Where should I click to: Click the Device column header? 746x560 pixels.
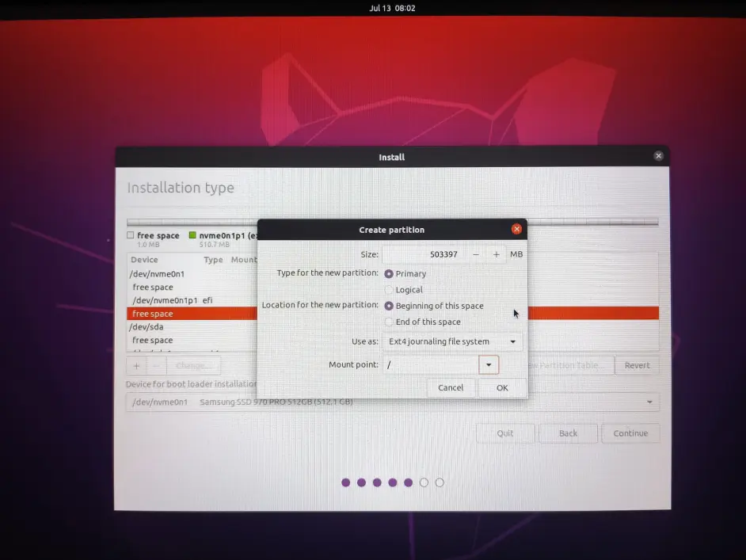point(144,260)
